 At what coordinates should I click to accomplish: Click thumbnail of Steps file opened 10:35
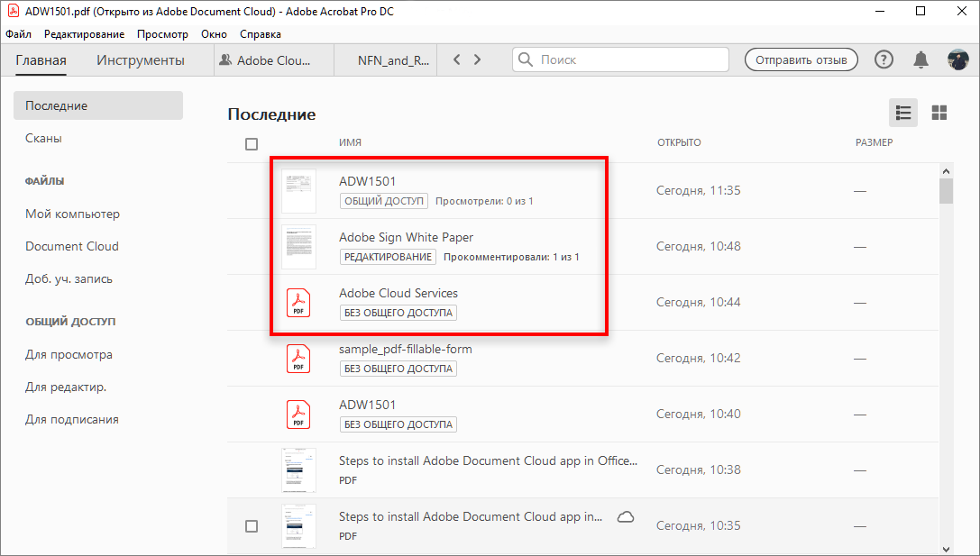tap(298, 526)
